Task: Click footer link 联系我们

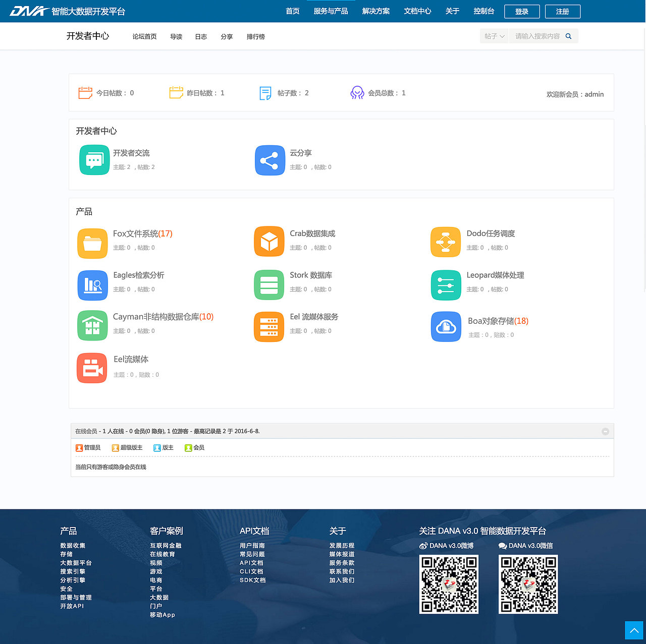Action: tap(342, 572)
